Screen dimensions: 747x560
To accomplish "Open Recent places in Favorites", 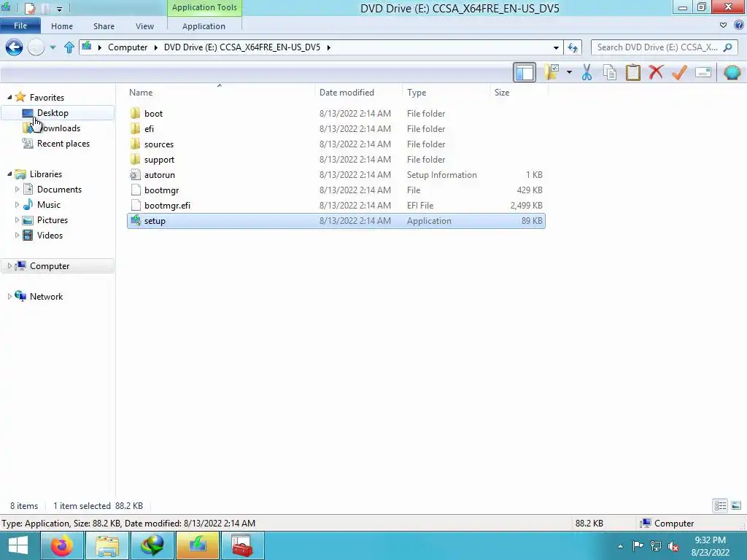I will 63,144.
